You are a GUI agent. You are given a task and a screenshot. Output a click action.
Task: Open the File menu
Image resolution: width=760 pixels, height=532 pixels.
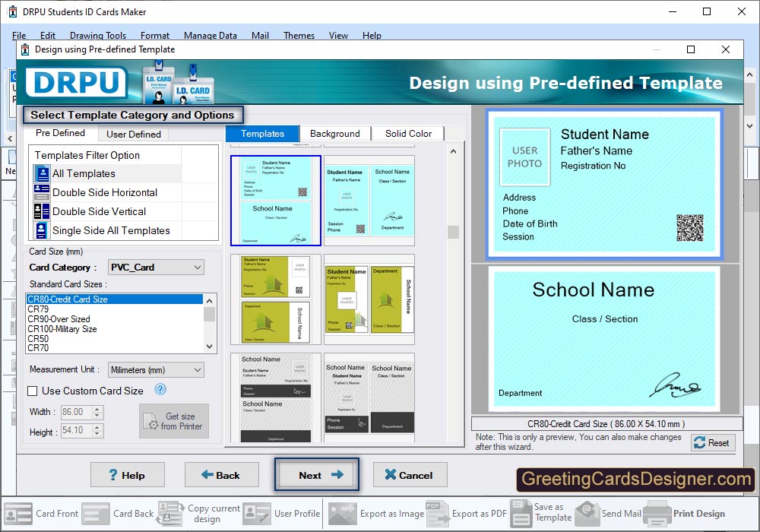pos(19,36)
